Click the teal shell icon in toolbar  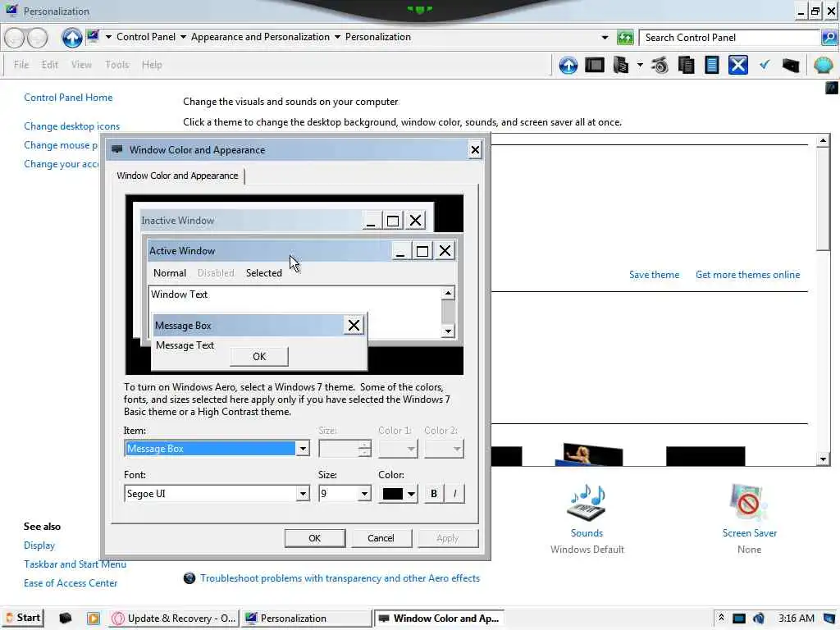824,66
